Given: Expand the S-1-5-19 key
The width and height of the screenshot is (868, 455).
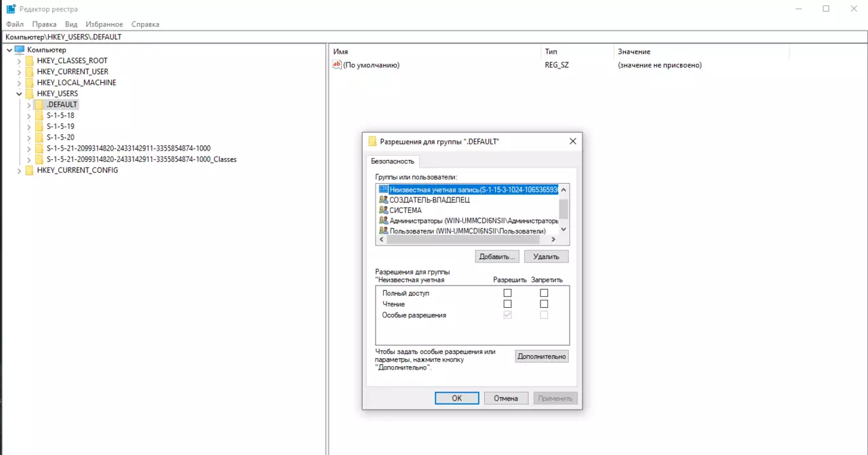Looking at the screenshot, I should [x=28, y=127].
